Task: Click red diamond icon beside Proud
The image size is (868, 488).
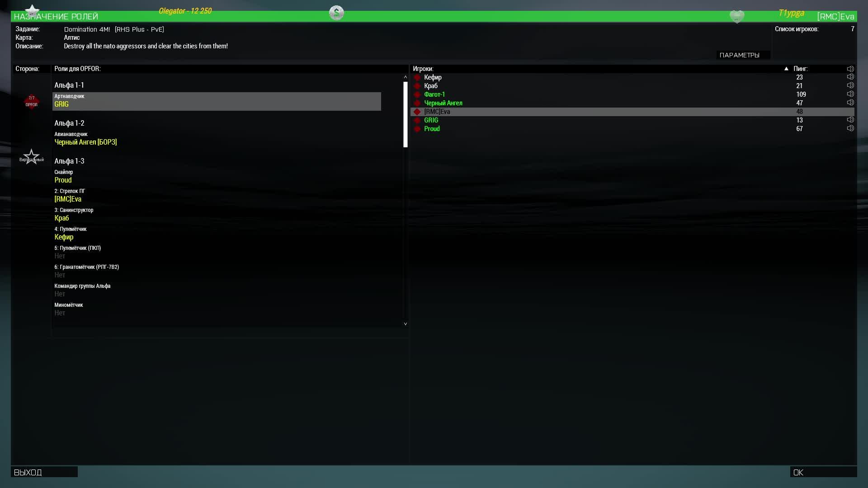Action: point(417,129)
